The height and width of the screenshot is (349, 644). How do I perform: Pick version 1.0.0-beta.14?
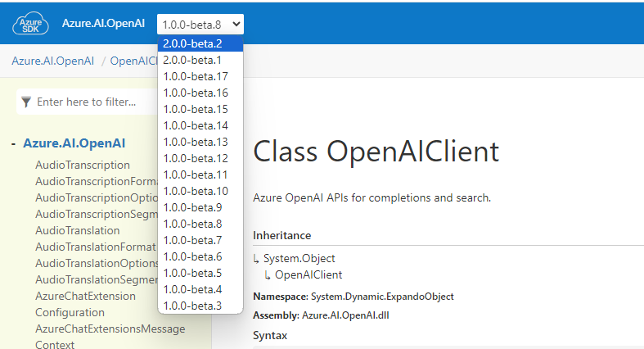tap(200, 126)
